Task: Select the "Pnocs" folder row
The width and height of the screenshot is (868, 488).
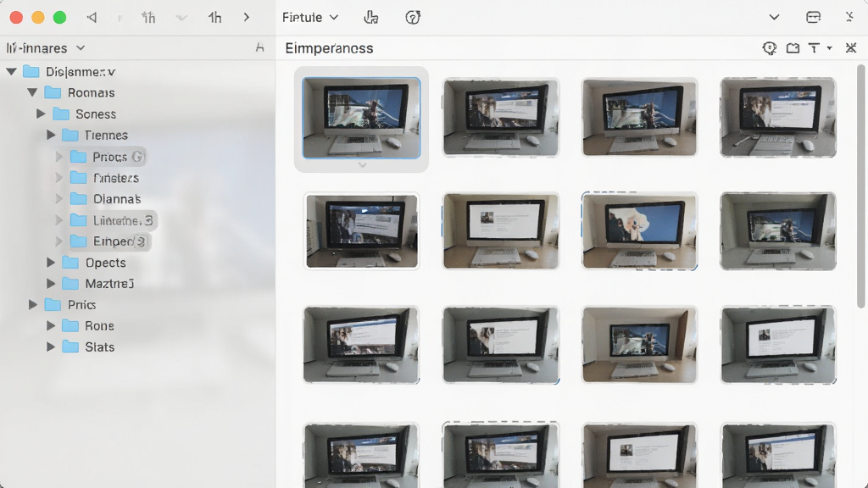Action: (108, 157)
